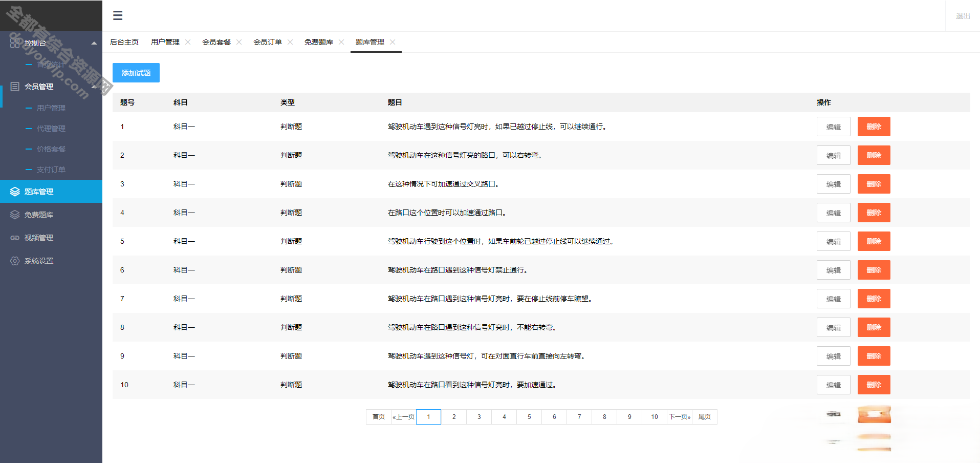Screen dimensions: 980x463
Task: Click the 控制台 grid icon
Action: tap(15, 43)
